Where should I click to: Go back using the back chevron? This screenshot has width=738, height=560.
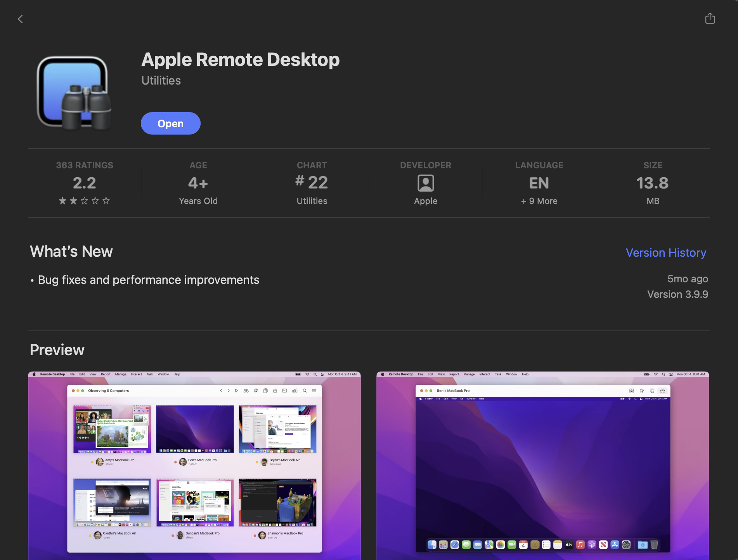pyautogui.click(x=21, y=19)
